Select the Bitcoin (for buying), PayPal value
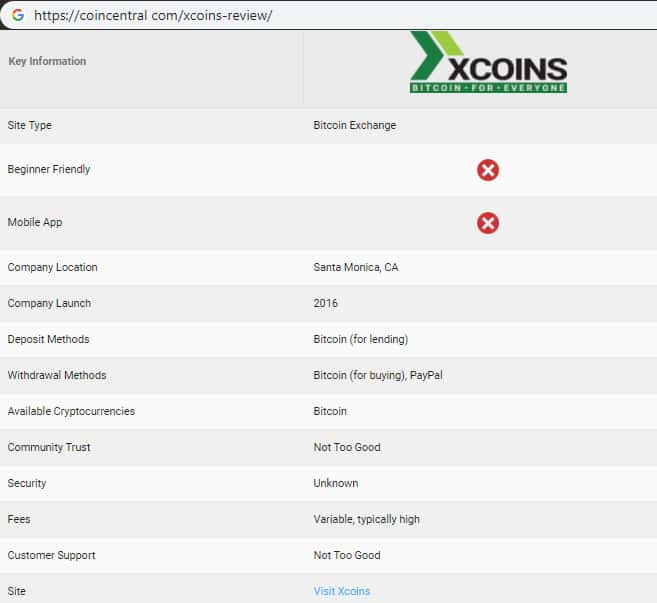 click(x=378, y=375)
